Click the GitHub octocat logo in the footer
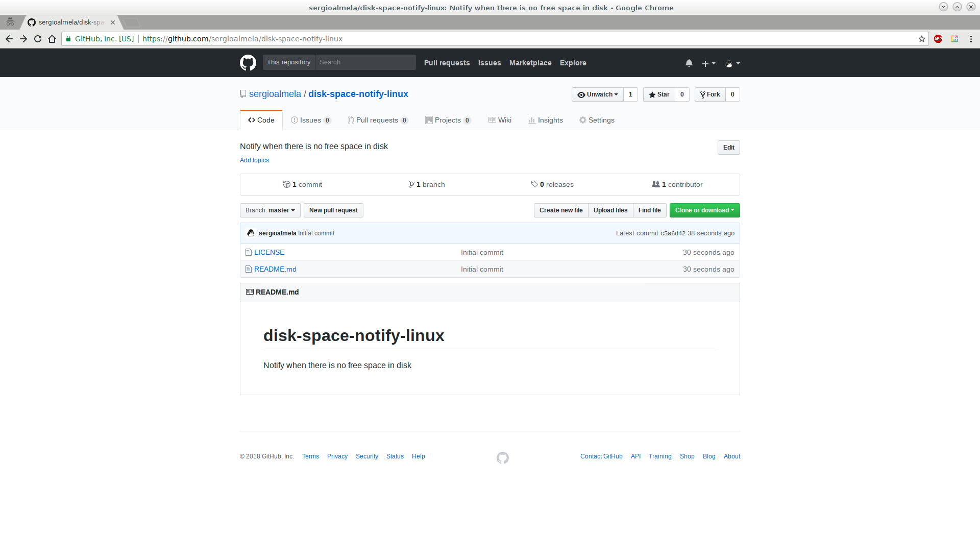Image resolution: width=980 pixels, height=534 pixels. [x=502, y=458]
